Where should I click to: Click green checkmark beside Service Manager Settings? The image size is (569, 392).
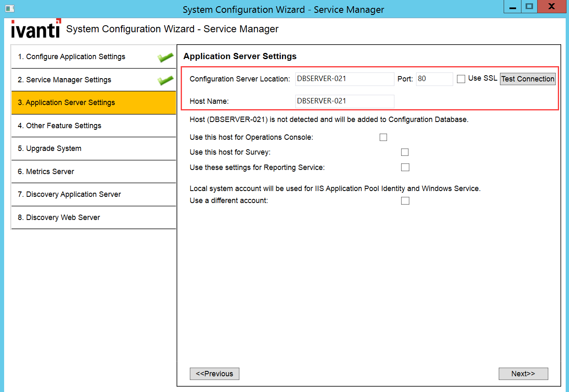click(x=165, y=80)
